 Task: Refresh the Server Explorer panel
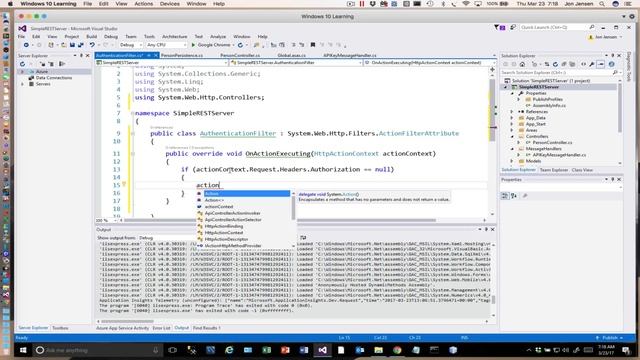click(22, 64)
